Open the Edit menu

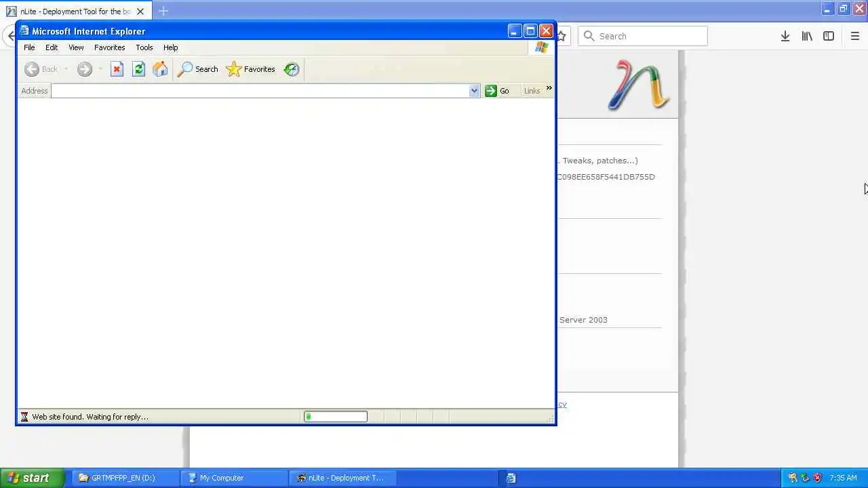(x=52, y=47)
